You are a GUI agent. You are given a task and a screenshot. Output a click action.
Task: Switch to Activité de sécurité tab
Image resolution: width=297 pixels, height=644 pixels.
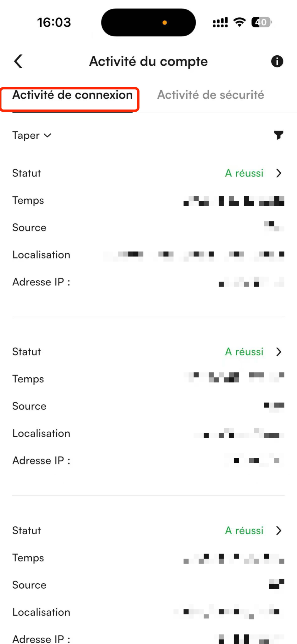click(211, 95)
